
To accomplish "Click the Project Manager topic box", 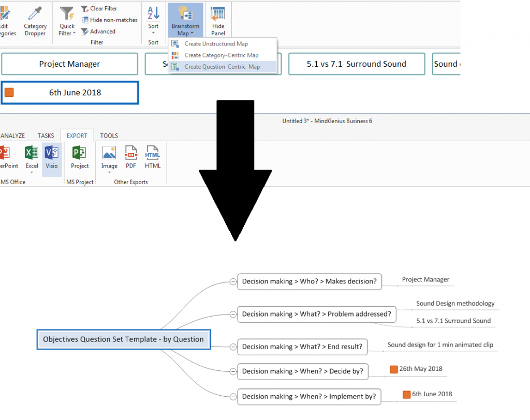I will click(x=69, y=64).
